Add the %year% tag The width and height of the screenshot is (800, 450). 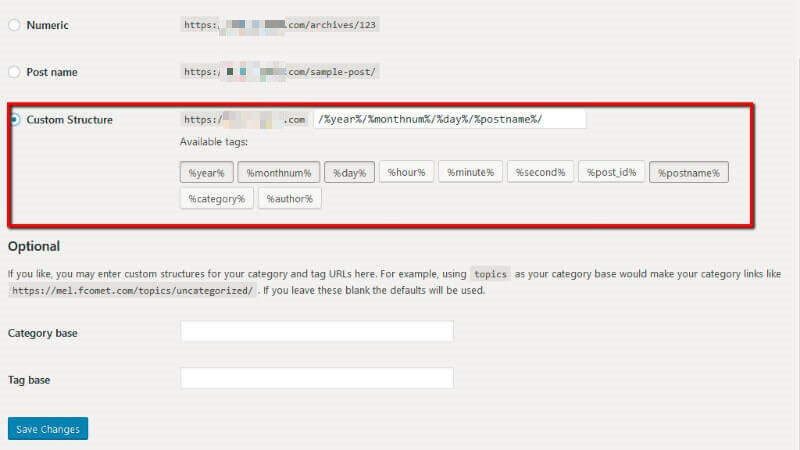(x=207, y=172)
